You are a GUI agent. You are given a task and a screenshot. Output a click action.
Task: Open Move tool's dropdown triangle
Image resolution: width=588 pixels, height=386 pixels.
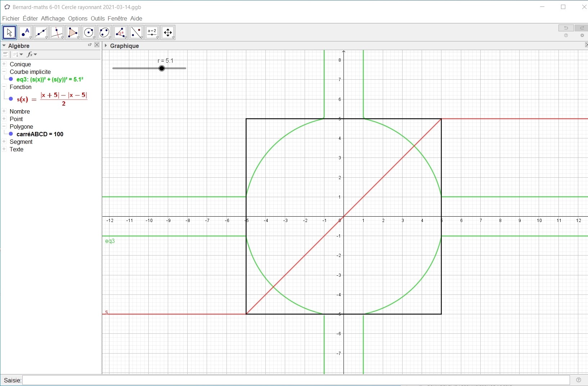click(15, 37)
